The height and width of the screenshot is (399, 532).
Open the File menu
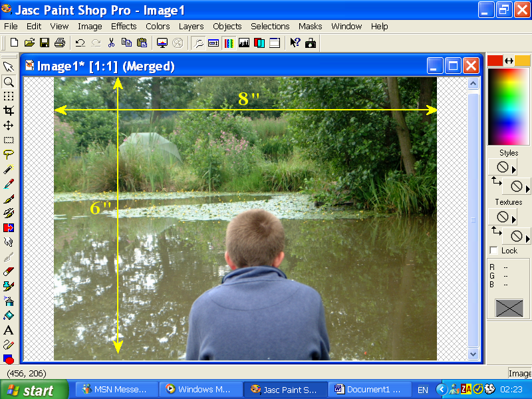click(11, 27)
